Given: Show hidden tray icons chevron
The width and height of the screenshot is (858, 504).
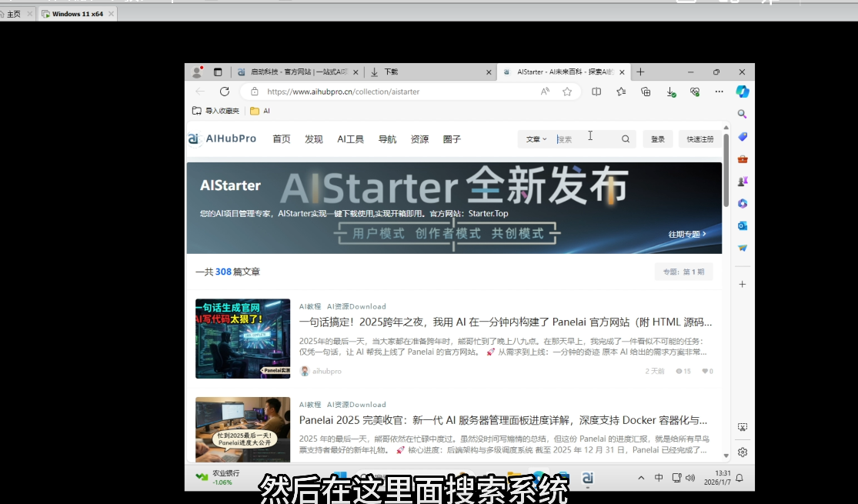Looking at the screenshot, I should click(641, 478).
